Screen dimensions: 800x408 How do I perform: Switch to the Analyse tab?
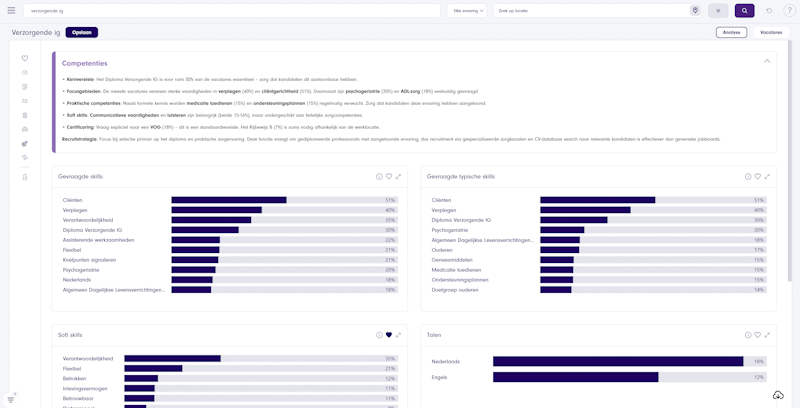(x=731, y=32)
